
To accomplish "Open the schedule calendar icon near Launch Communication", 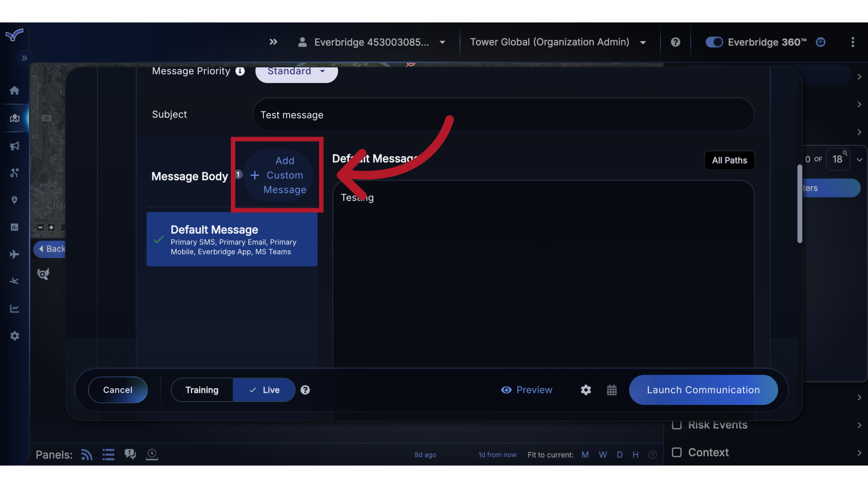I will pyautogui.click(x=612, y=389).
